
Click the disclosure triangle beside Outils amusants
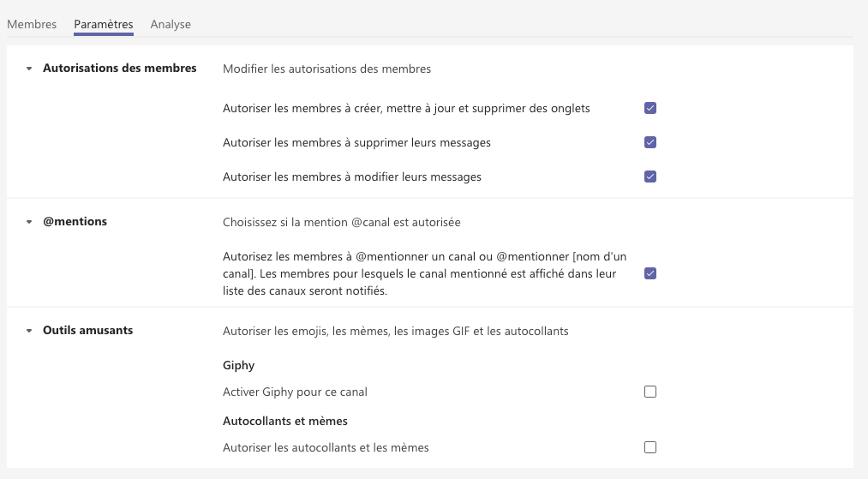click(29, 331)
